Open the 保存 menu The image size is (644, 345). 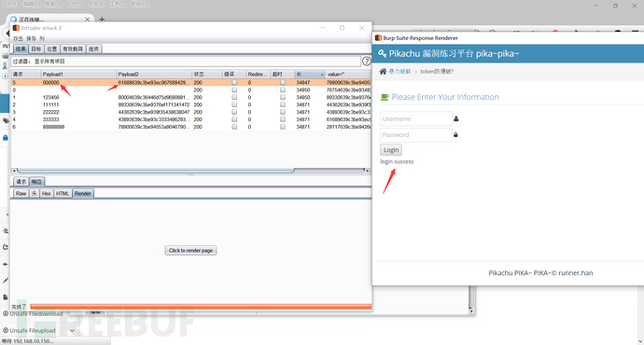click(x=31, y=38)
